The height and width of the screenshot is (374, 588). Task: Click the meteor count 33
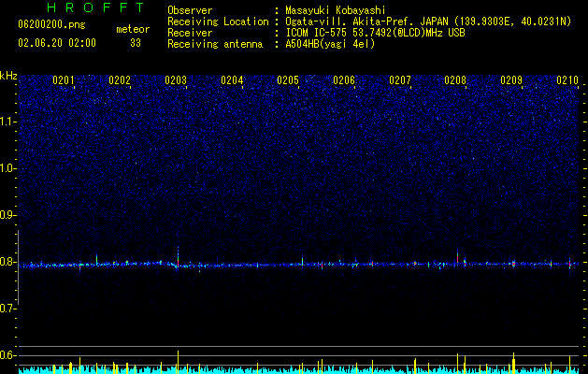click(136, 43)
